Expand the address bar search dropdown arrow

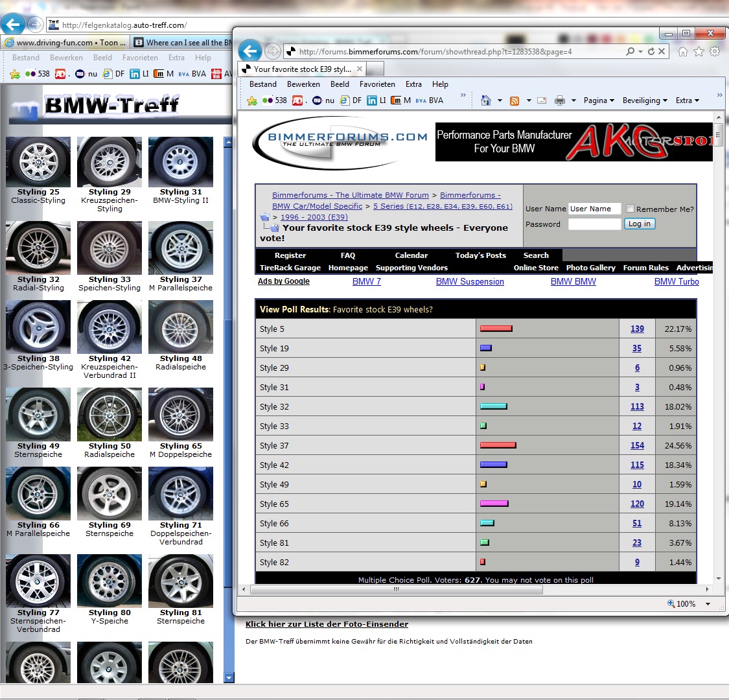pyautogui.click(x=640, y=51)
